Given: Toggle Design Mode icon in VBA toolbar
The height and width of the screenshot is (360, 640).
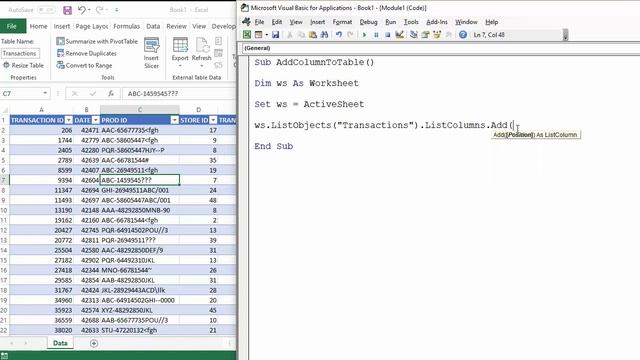Looking at the screenshot, I should pyautogui.click(x=399, y=35).
